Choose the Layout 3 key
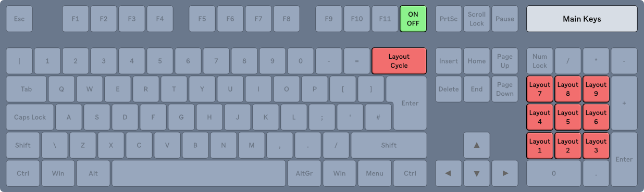Viewport: 644px width, 192px height. (596, 145)
